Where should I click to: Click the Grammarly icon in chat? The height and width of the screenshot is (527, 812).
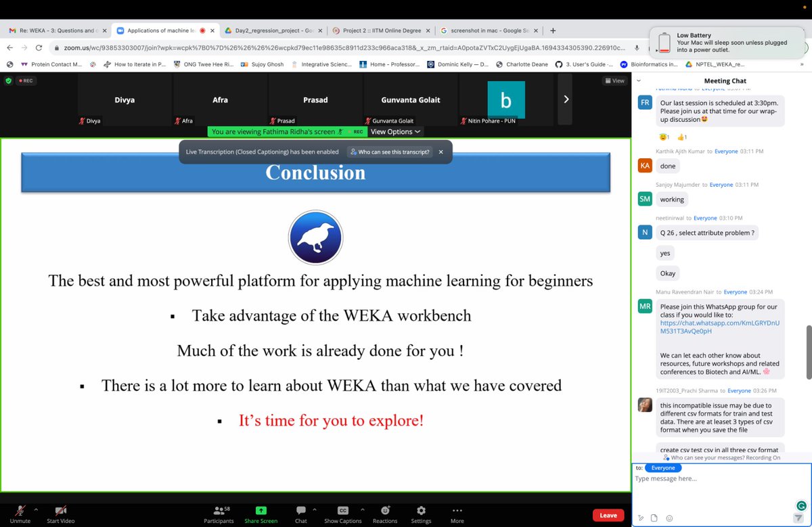point(800,505)
